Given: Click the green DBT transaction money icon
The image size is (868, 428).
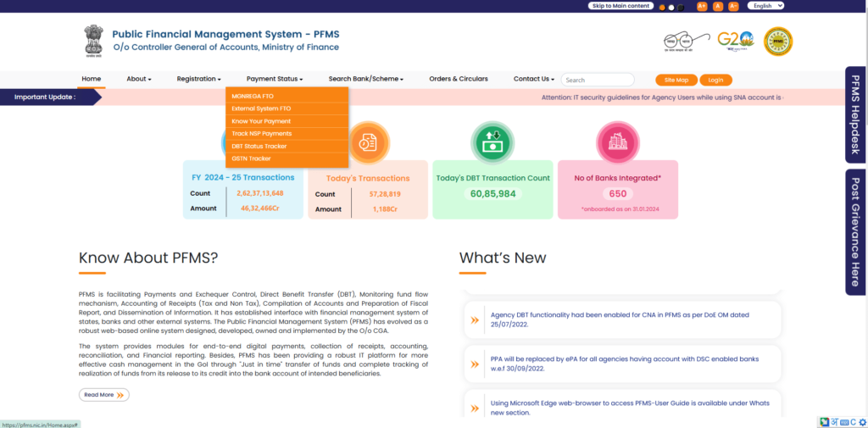Looking at the screenshot, I should [492, 142].
